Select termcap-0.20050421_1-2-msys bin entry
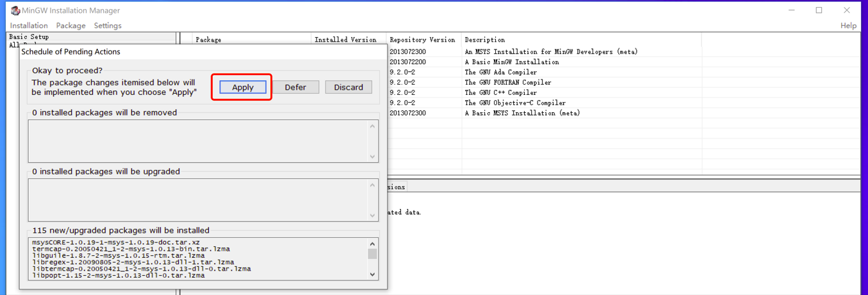This screenshot has width=868, height=295. (x=131, y=249)
